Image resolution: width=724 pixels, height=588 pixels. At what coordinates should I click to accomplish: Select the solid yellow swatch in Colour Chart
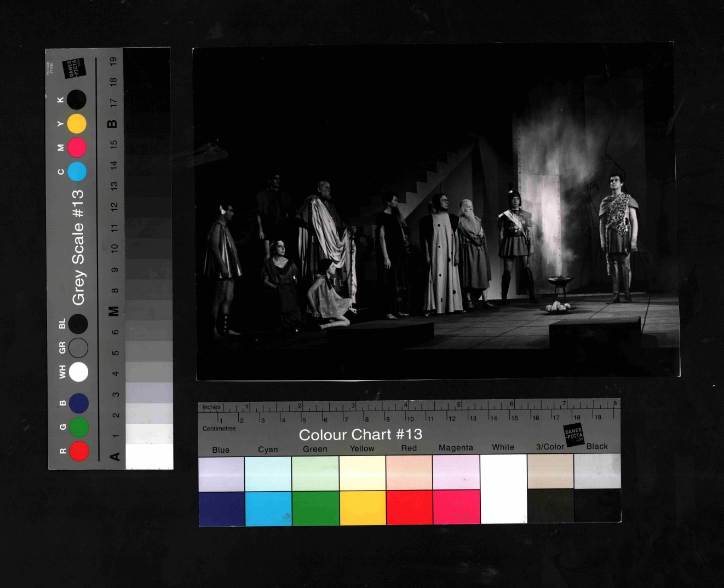(x=362, y=508)
